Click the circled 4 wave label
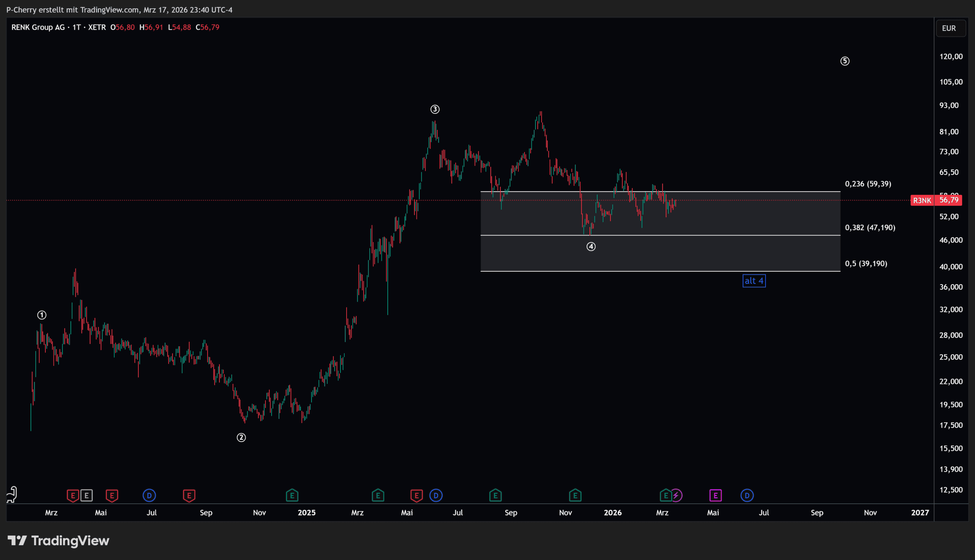This screenshot has width=975, height=560. point(591,247)
